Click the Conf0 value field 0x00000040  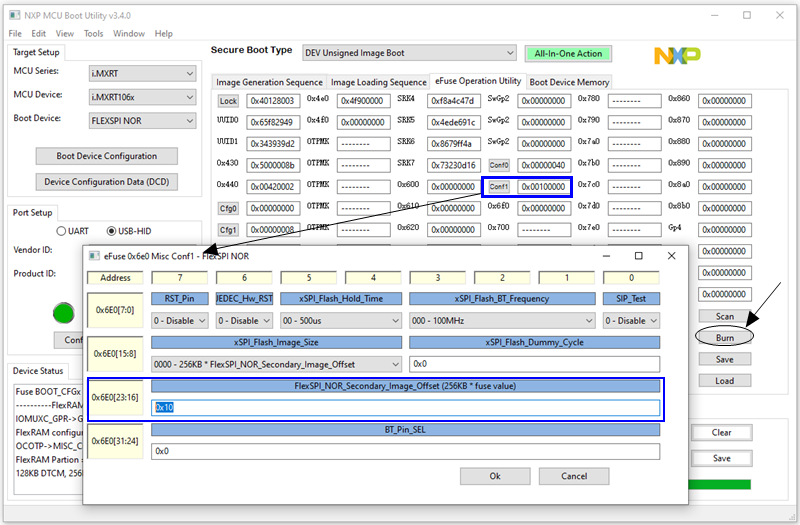pyautogui.click(x=544, y=165)
